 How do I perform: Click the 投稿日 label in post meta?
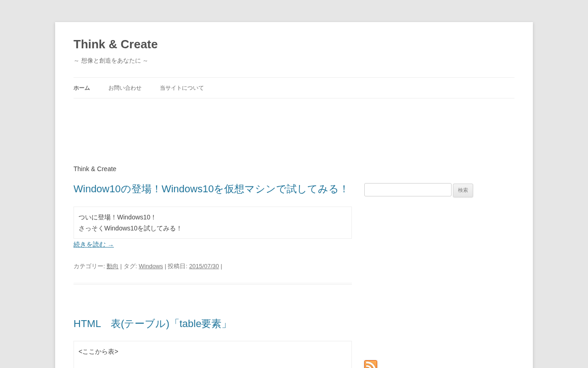tap(177, 266)
